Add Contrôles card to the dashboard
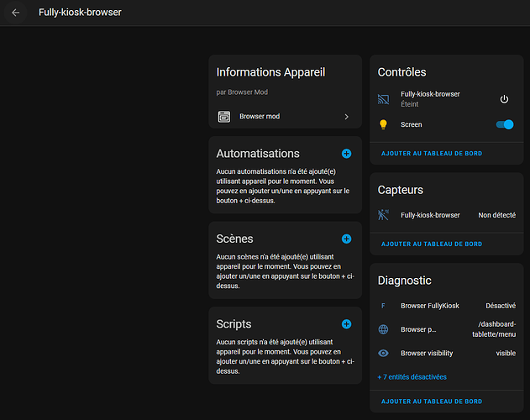Image resolution: width=530 pixels, height=420 pixels. 432,154
